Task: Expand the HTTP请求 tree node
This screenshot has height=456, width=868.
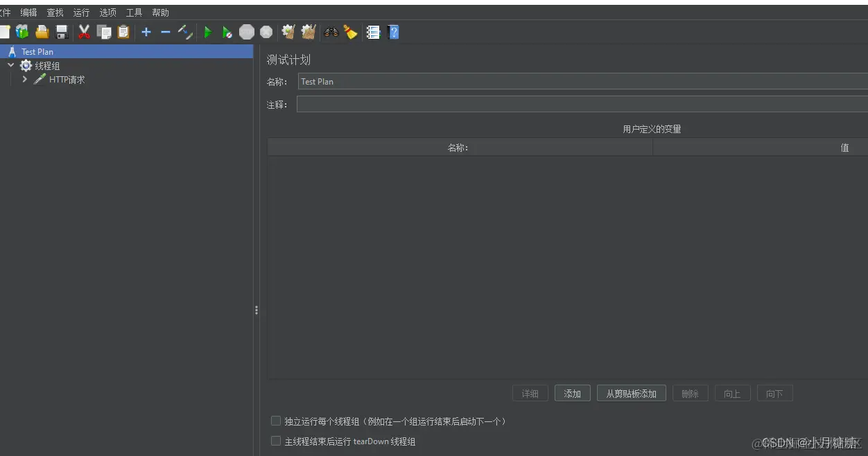Action: [24, 79]
